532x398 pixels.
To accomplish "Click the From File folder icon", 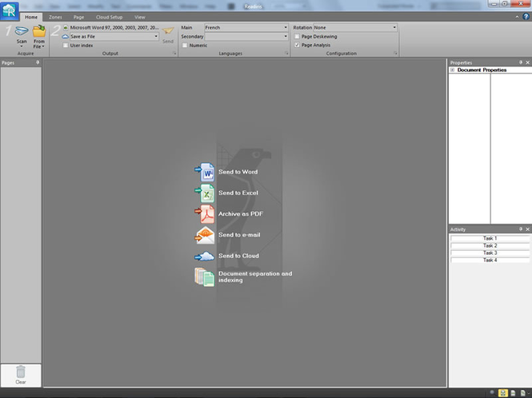I will (39, 31).
